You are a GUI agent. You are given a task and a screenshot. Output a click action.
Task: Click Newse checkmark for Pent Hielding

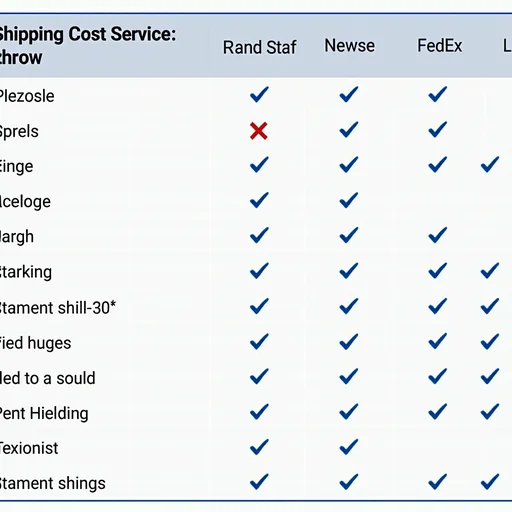(349, 412)
